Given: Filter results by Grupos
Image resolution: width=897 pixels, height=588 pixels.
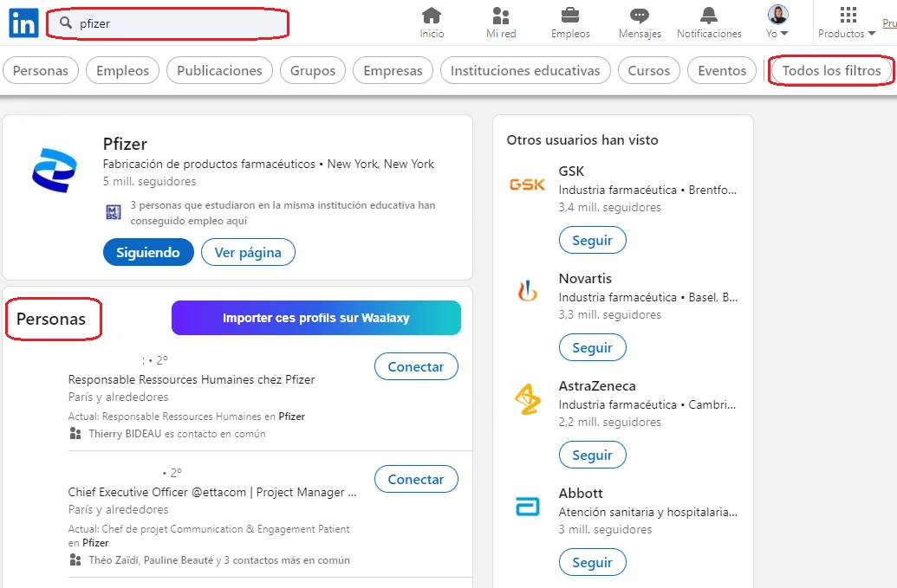Looking at the screenshot, I should click(x=312, y=70).
